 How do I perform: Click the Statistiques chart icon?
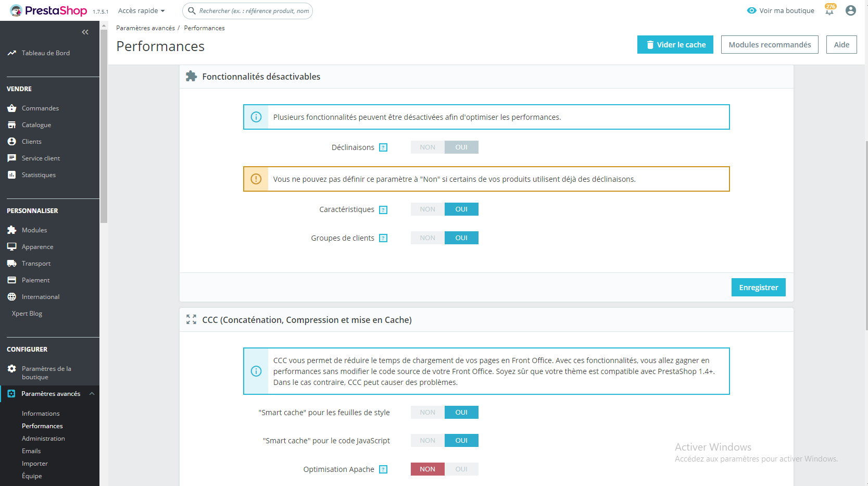11,175
